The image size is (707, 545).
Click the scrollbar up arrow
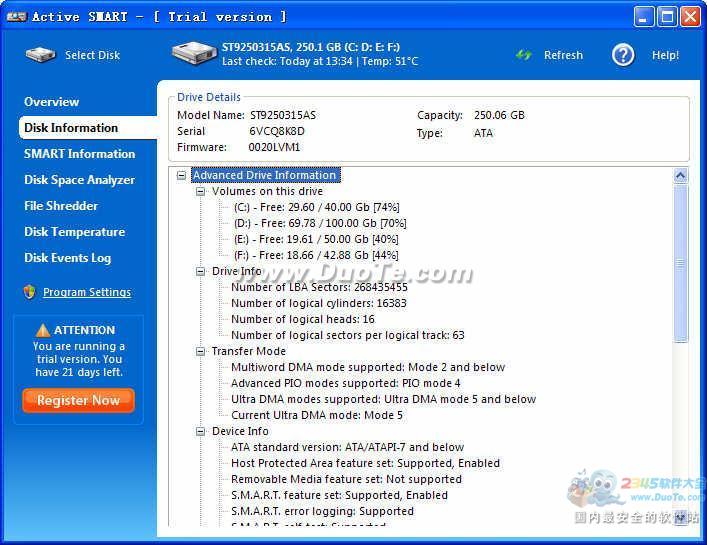pyautogui.click(x=680, y=175)
